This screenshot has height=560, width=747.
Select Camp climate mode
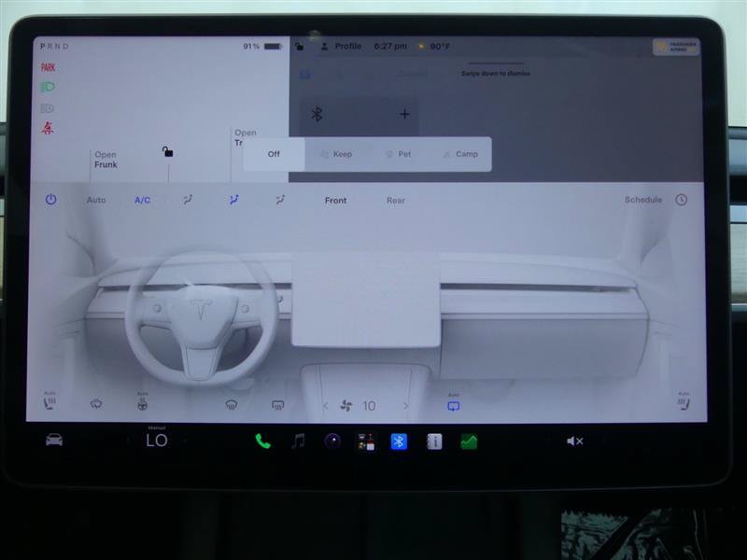[460, 154]
